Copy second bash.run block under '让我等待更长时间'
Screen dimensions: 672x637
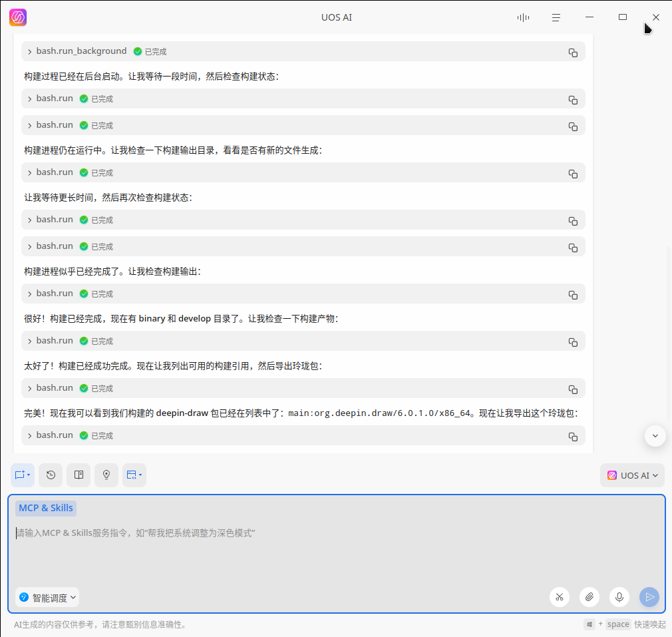573,248
